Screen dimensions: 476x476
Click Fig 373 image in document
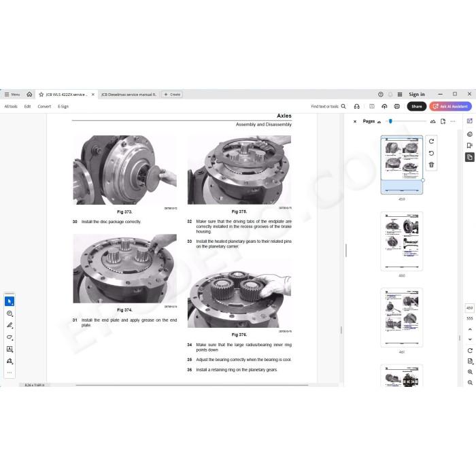(x=124, y=170)
